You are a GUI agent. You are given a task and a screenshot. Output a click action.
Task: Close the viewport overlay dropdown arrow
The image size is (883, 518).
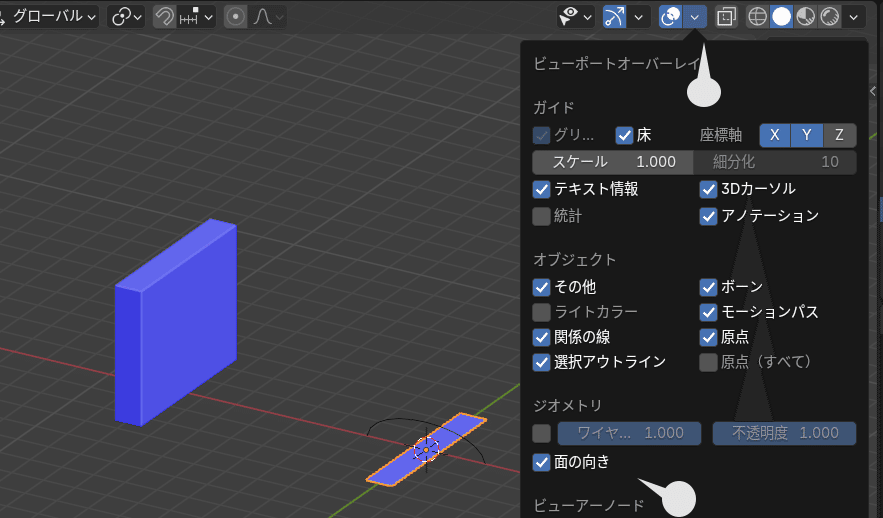pyautogui.click(x=695, y=17)
